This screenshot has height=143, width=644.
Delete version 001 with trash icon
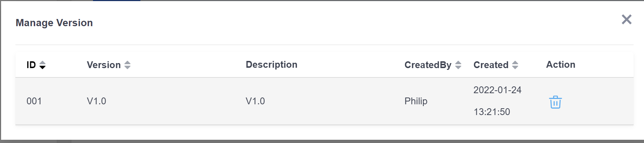(555, 102)
